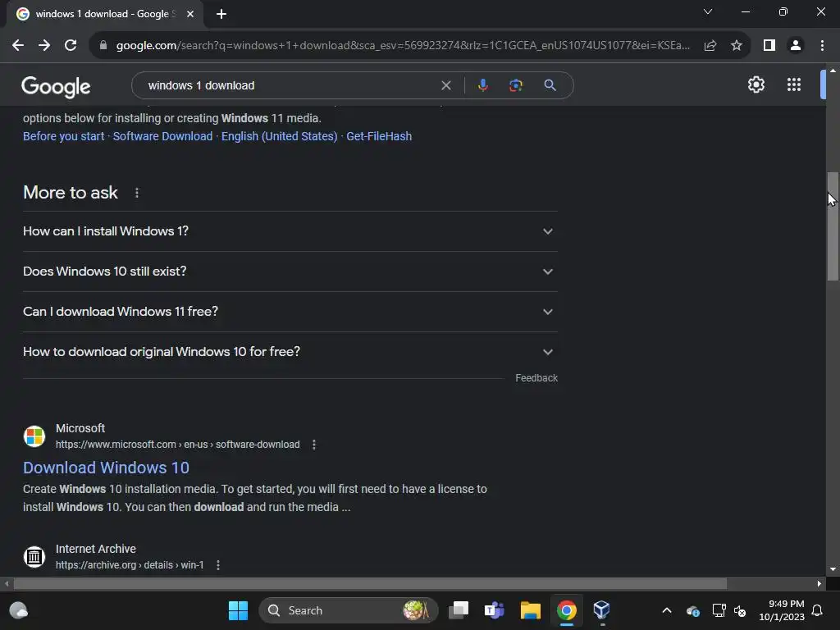
Task: Share this page from the address bar
Action: point(710,46)
